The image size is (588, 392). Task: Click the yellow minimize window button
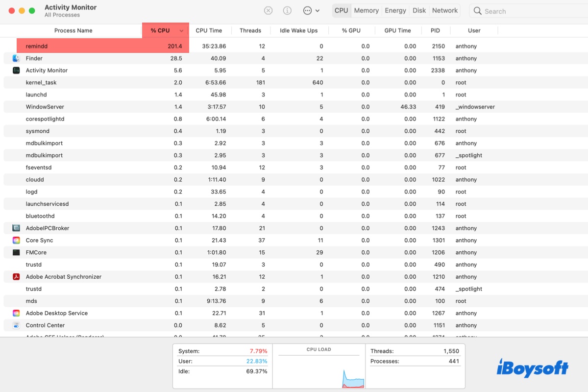point(21,11)
